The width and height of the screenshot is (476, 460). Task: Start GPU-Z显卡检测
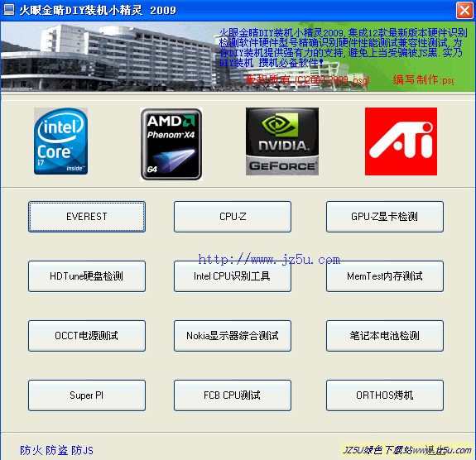pyautogui.click(x=385, y=217)
